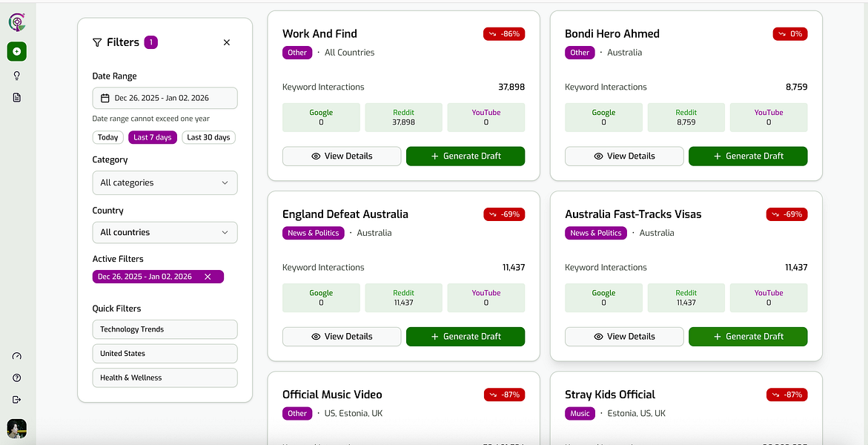Remove the Dec 26 – Jan 02 active filter
The height and width of the screenshot is (445, 868).
click(x=208, y=277)
